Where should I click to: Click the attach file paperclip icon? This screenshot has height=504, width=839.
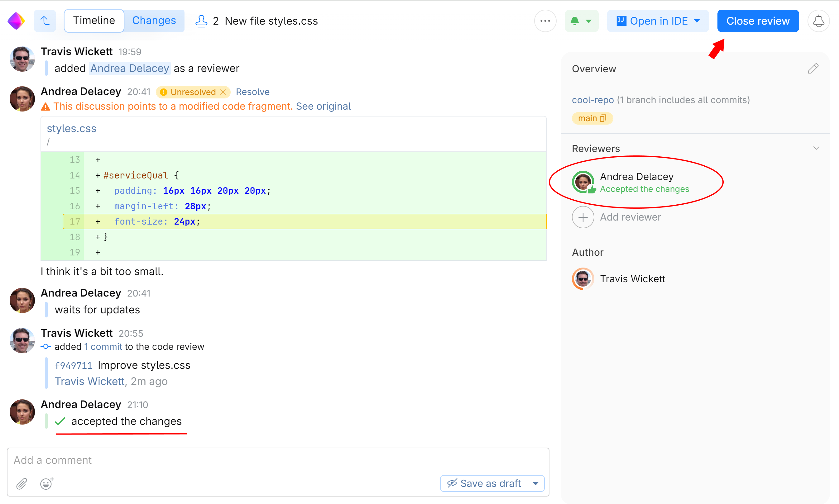coord(22,484)
